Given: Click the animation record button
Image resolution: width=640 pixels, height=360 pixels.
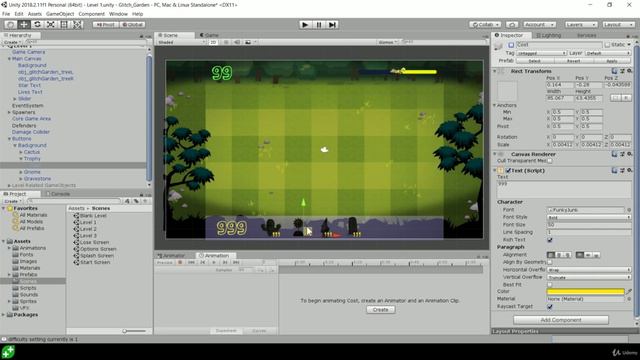Looking at the screenshot, I should pyautogui.click(x=180, y=262).
